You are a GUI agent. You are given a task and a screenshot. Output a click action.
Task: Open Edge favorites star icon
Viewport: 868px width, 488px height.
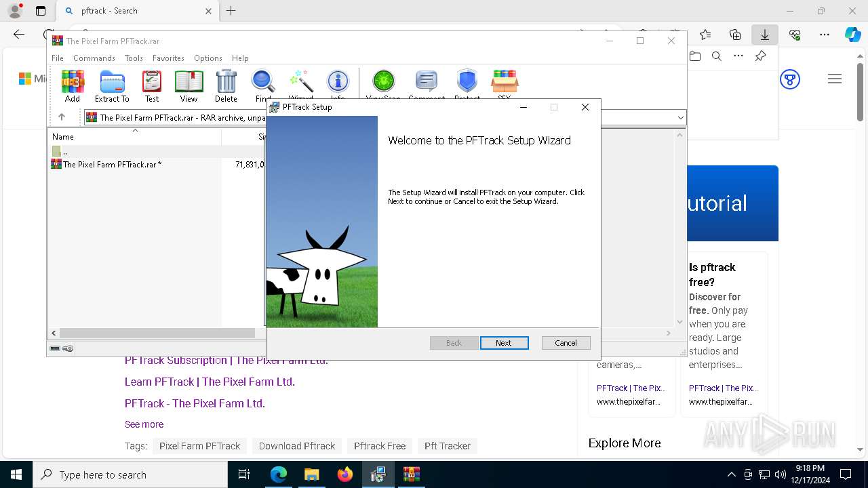tap(705, 35)
